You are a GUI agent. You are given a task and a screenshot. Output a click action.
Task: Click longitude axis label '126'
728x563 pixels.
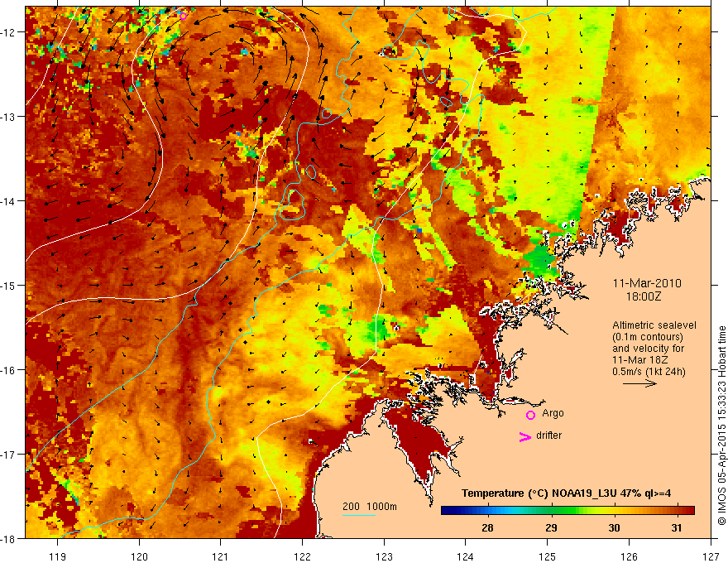click(629, 556)
